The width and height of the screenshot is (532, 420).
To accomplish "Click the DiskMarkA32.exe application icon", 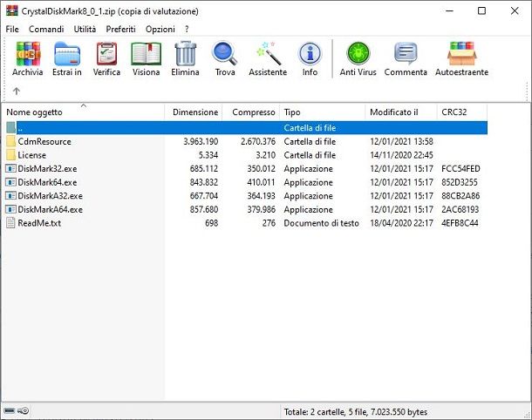I will (10, 195).
